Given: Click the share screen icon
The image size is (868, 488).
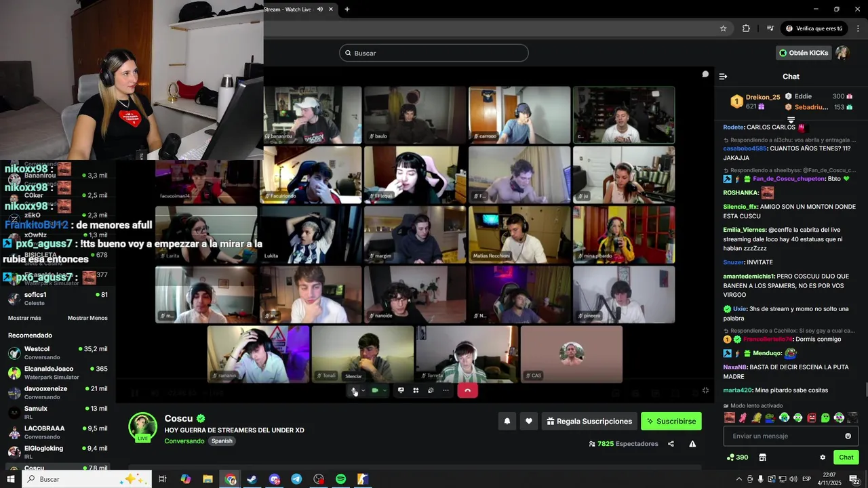Looking at the screenshot, I should click(401, 390).
